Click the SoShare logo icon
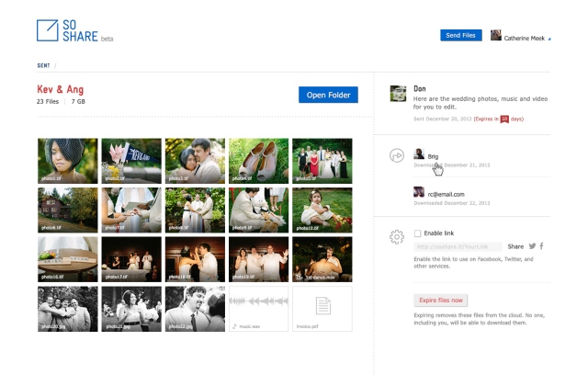This screenshot has height=375, width=588. click(x=46, y=30)
